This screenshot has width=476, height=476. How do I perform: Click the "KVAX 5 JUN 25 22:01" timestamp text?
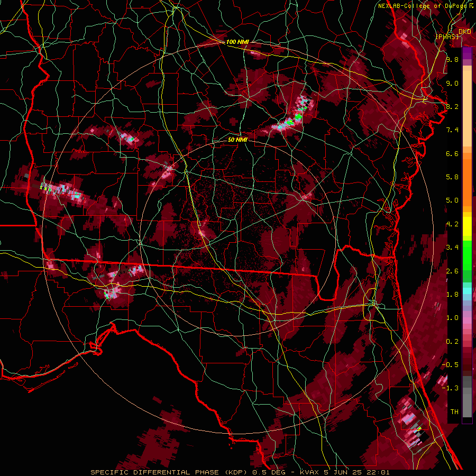345,472
